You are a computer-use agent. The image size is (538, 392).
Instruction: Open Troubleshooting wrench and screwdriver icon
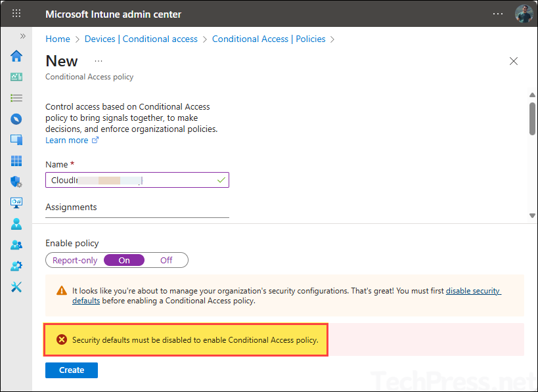[16, 287]
